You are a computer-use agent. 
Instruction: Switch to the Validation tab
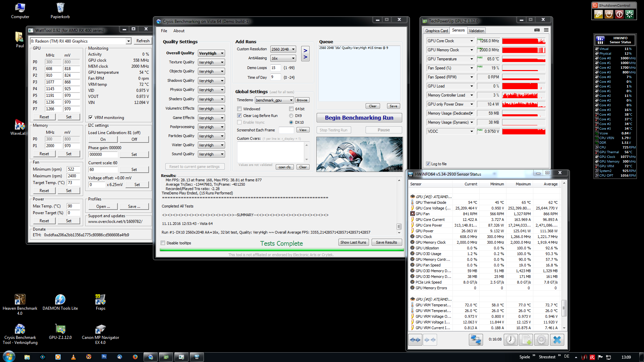pos(476,31)
